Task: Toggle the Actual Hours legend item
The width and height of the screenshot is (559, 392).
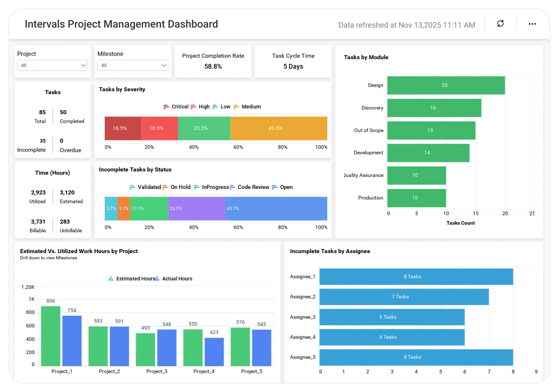Action: click(x=174, y=278)
